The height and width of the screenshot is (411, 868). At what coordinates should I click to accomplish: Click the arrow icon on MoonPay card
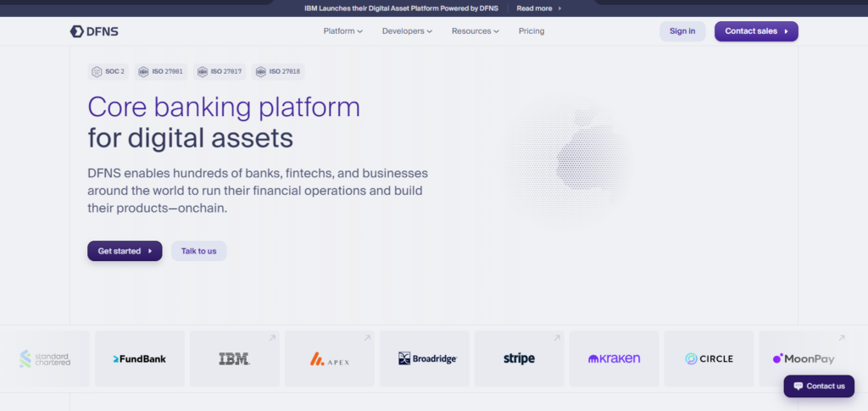coord(842,338)
